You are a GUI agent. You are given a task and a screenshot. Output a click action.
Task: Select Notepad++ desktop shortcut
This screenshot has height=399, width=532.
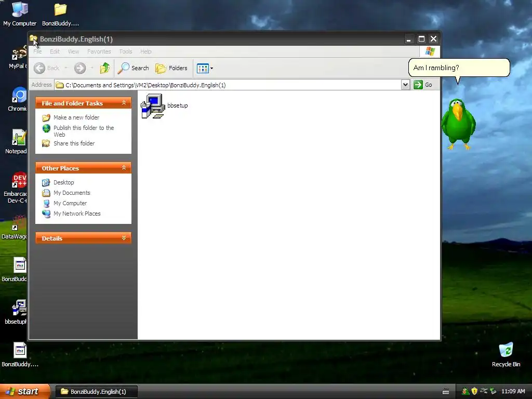[x=16, y=142]
